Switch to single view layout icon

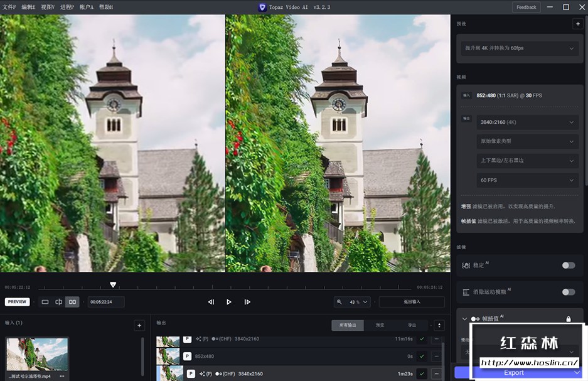45,302
